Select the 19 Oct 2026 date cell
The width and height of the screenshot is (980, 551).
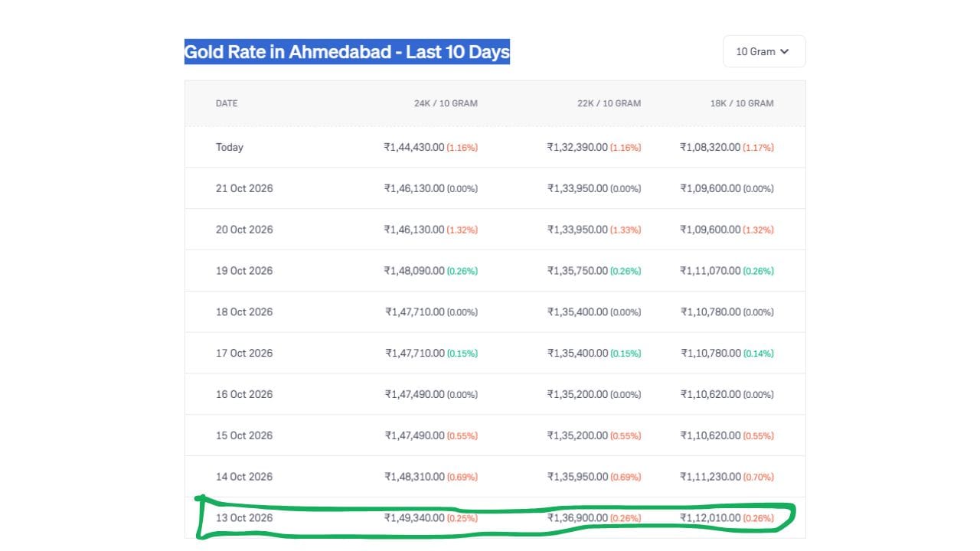[244, 271]
